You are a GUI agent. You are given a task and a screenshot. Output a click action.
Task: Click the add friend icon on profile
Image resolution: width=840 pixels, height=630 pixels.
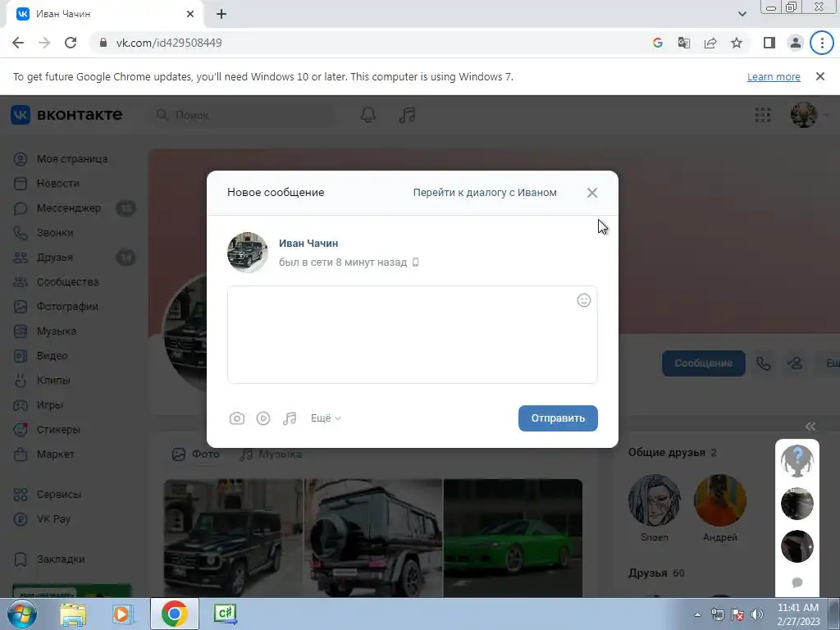click(x=795, y=363)
